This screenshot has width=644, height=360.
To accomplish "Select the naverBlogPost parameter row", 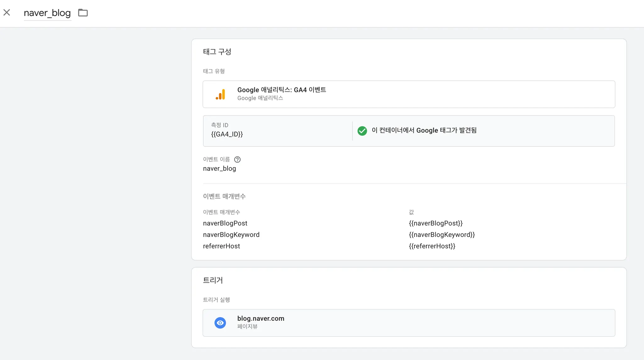I will tap(225, 223).
